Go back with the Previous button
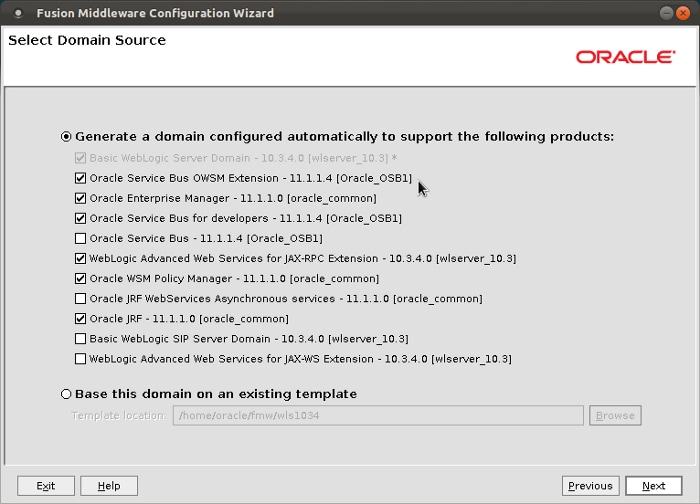 (x=590, y=486)
